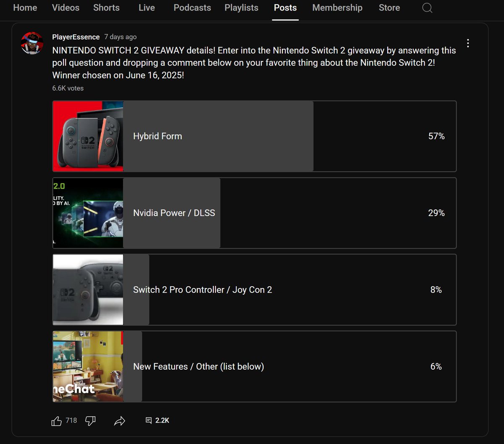504x444 pixels.
Task: Vote for Hybrid Form poll option
Action: (x=255, y=136)
